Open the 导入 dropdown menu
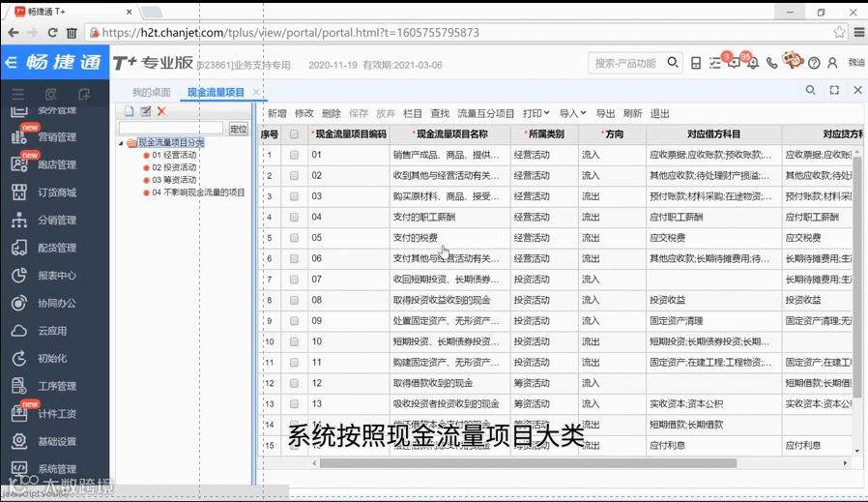The height and width of the screenshot is (502, 868). click(572, 113)
